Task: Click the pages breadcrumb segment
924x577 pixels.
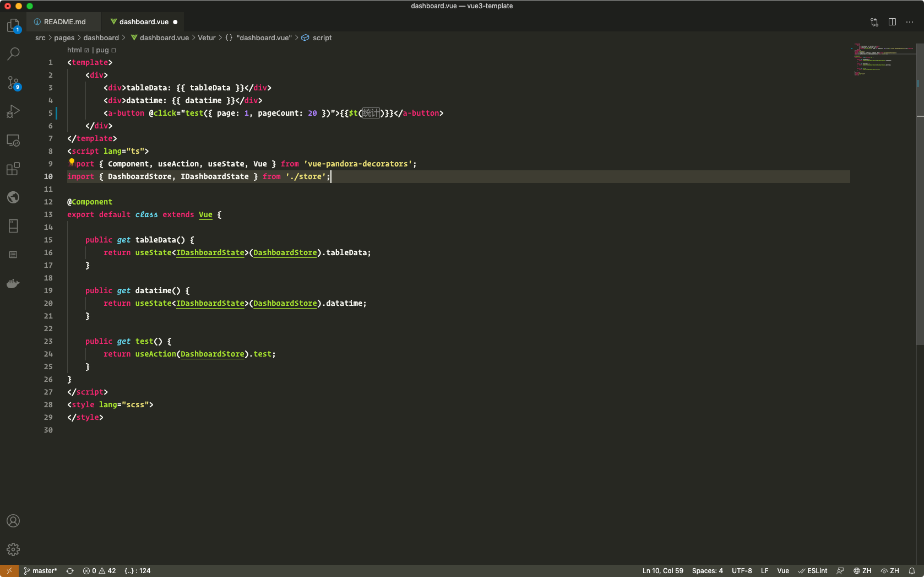Action: tap(64, 37)
